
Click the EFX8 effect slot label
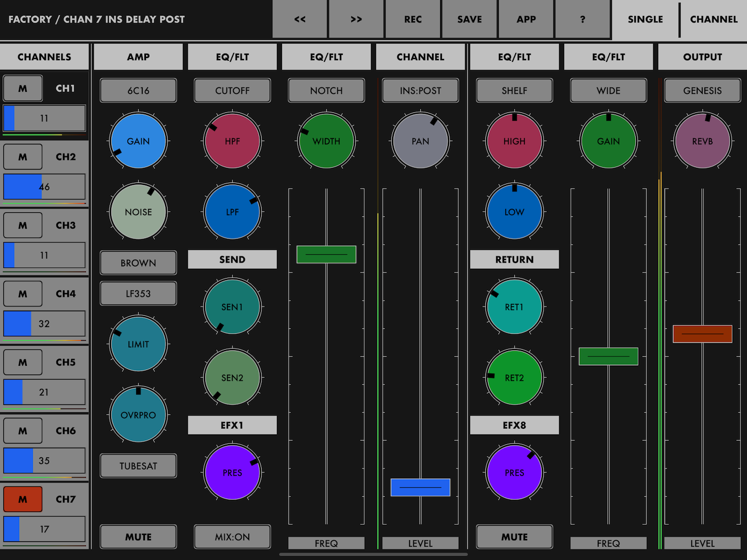[515, 425]
